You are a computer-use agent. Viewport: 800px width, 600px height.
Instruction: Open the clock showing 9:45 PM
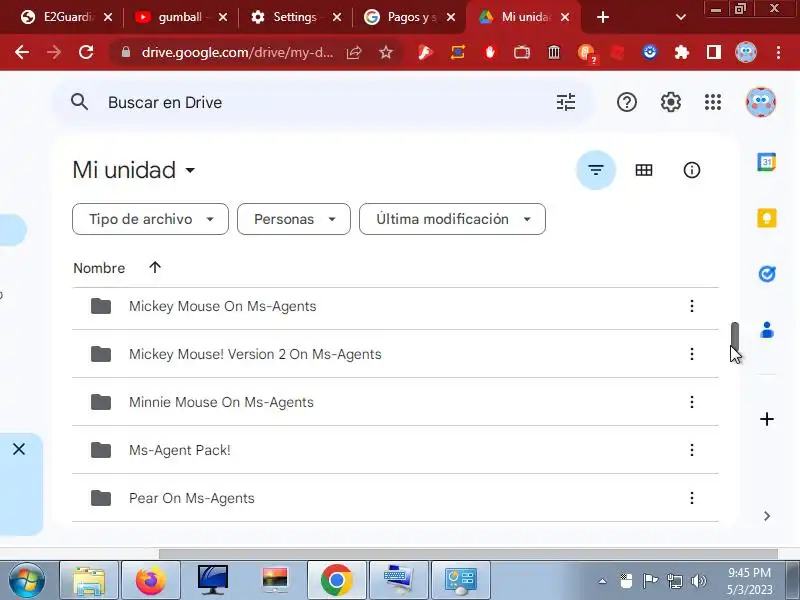[749, 581]
